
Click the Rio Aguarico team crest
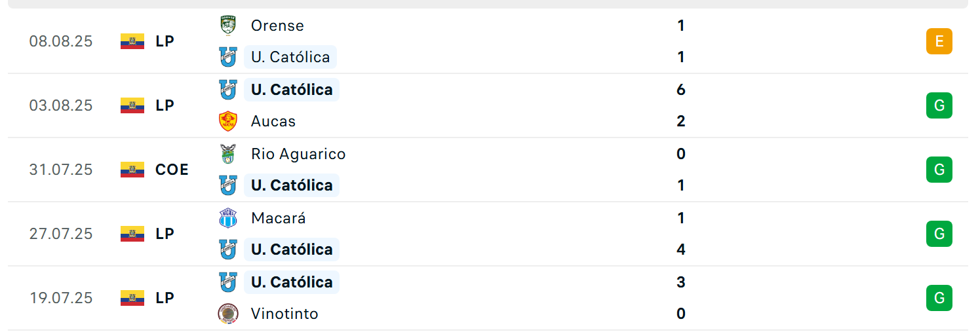point(227,154)
